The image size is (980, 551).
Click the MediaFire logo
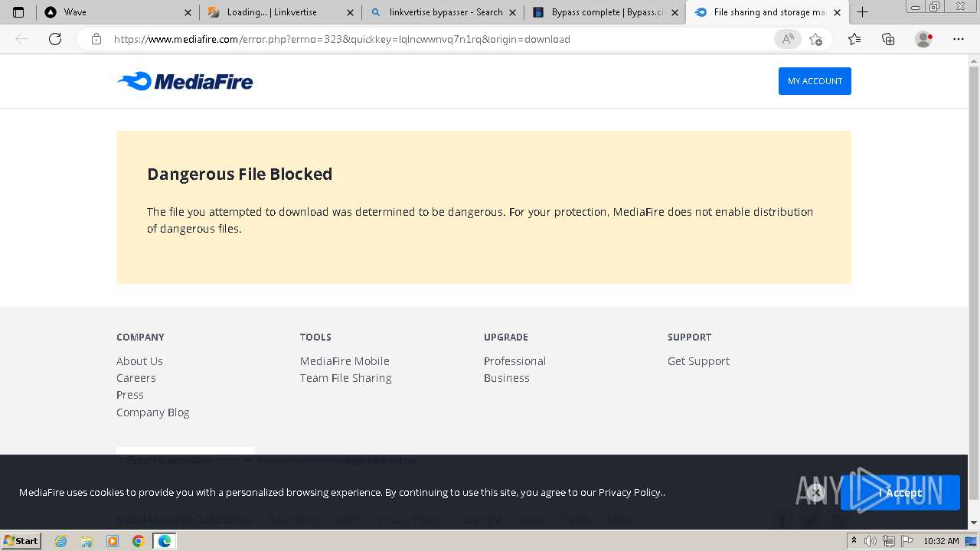pyautogui.click(x=185, y=81)
